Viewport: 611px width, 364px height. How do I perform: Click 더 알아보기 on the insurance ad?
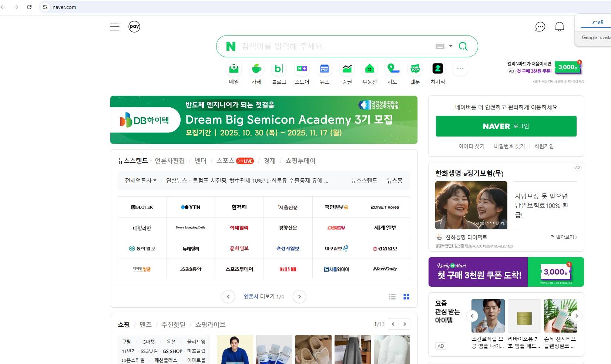pyautogui.click(x=564, y=237)
